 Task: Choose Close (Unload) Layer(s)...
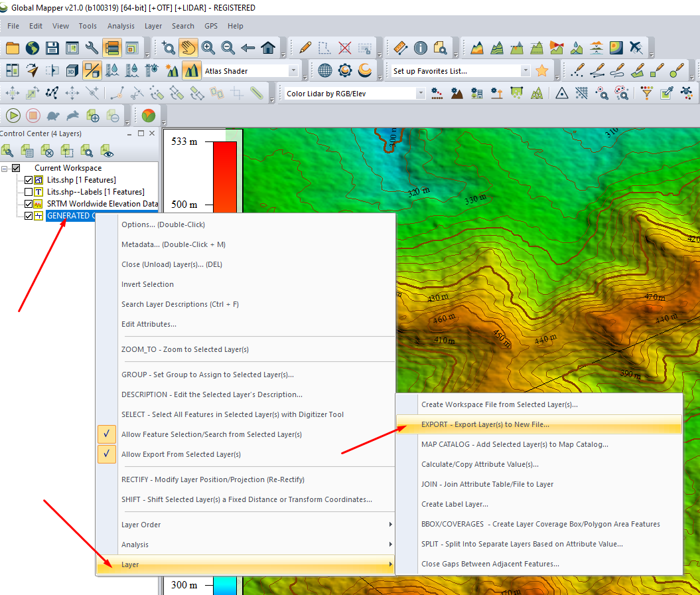(245, 264)
